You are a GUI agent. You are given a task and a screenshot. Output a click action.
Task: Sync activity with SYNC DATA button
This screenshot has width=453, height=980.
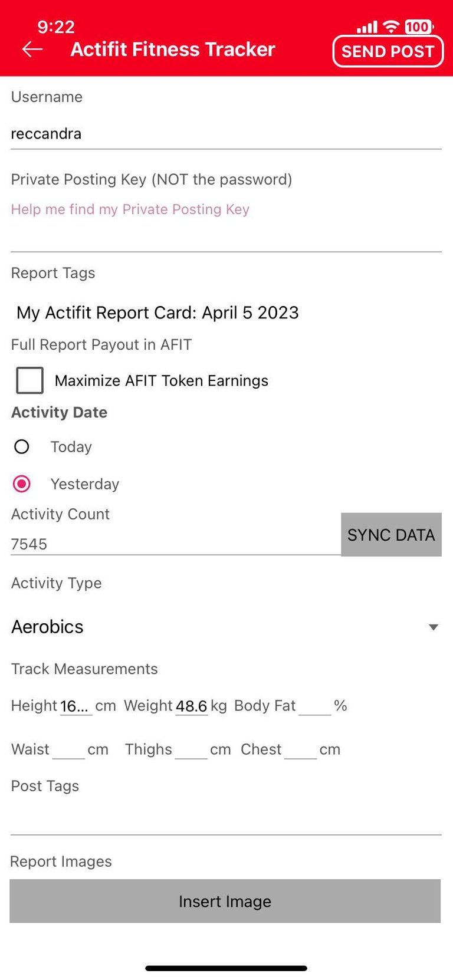(x=391, y=534)
